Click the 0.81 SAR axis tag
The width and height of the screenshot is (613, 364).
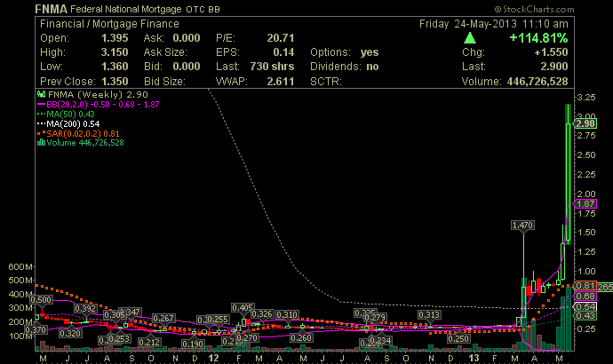[585, 286]
